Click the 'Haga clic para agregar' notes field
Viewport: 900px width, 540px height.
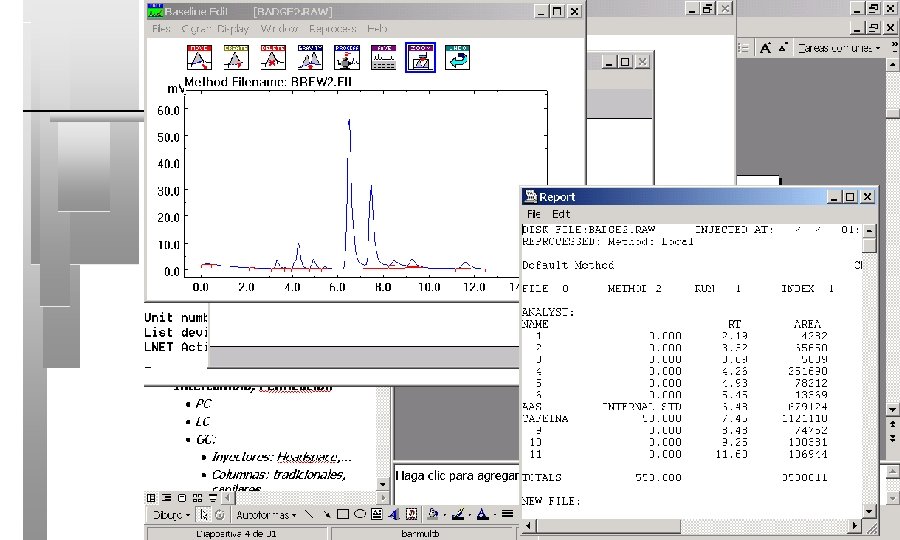(x=456, y=476)
